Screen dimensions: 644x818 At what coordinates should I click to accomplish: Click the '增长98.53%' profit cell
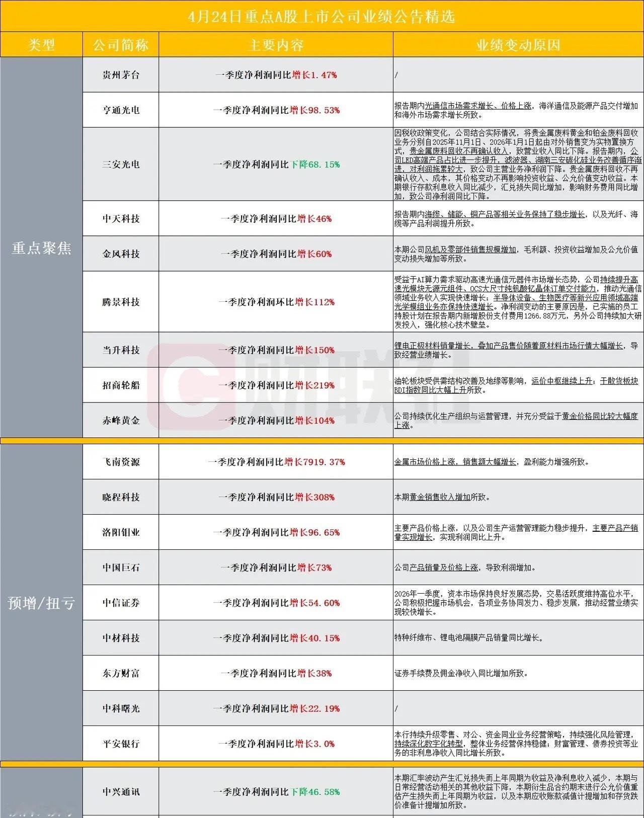tap(276, 110)
